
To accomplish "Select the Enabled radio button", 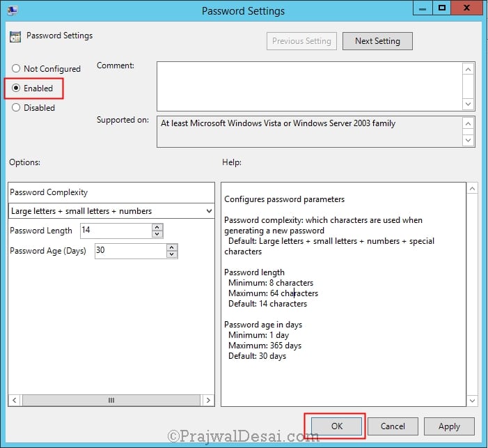I will click(16, 88).
